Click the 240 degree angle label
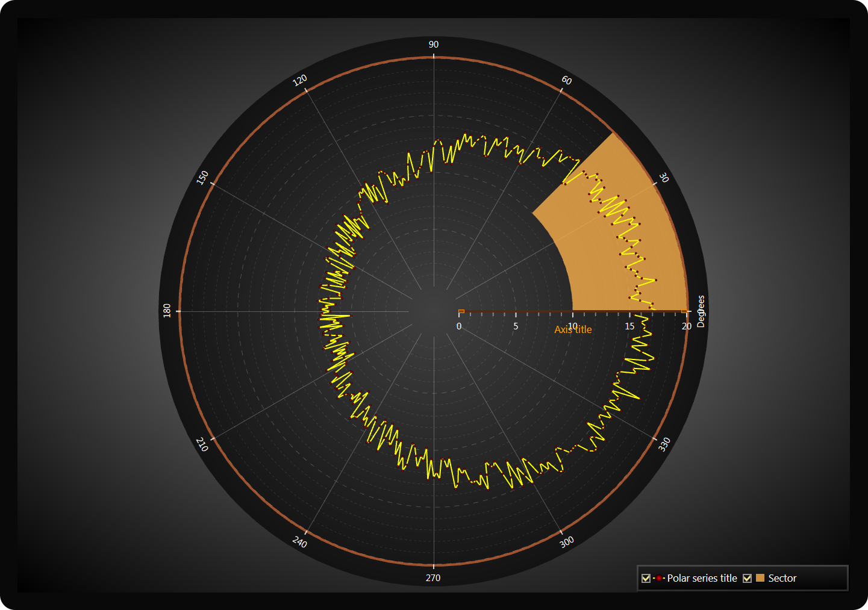Screen dimensions: 868x610 point(300,542)
